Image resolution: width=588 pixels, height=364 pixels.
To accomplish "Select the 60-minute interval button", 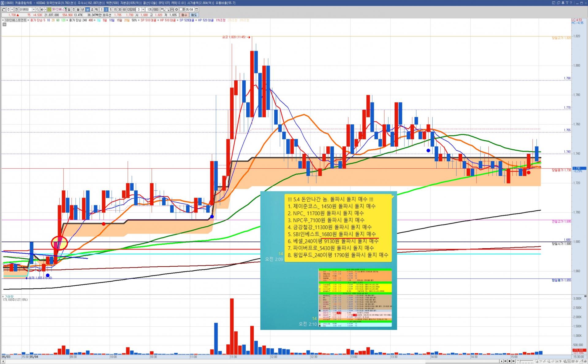I will point(124,9).
